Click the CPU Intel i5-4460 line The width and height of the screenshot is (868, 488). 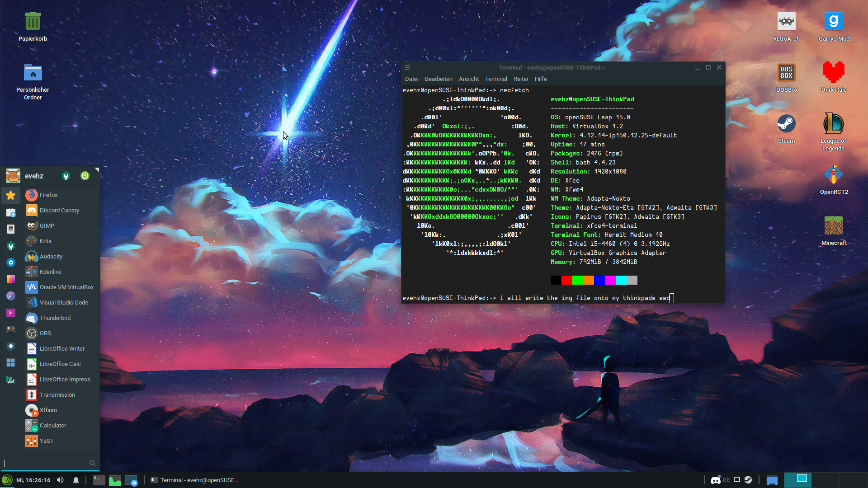pos(610,244)
